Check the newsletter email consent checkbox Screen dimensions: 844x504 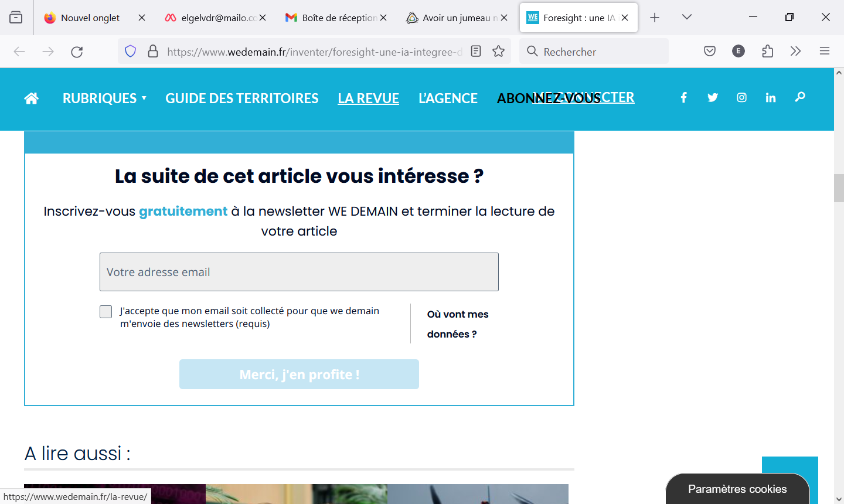tap(106, 312)
